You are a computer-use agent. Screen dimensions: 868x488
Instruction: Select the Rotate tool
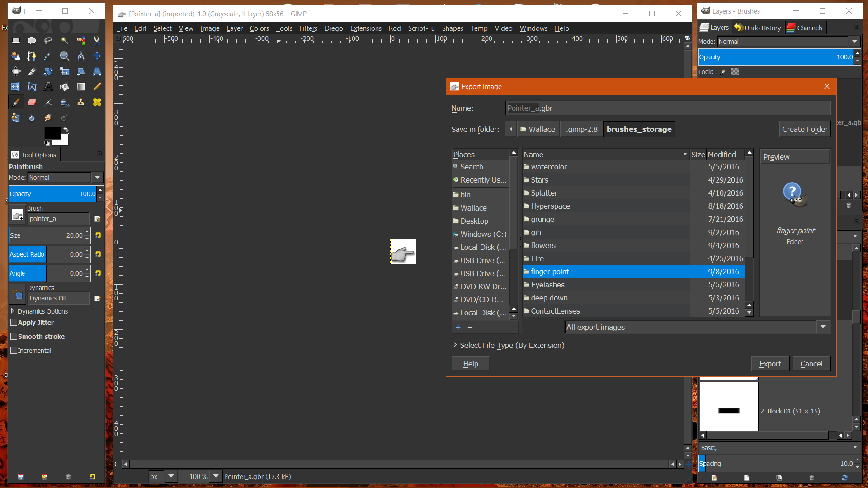click(48, 71)
